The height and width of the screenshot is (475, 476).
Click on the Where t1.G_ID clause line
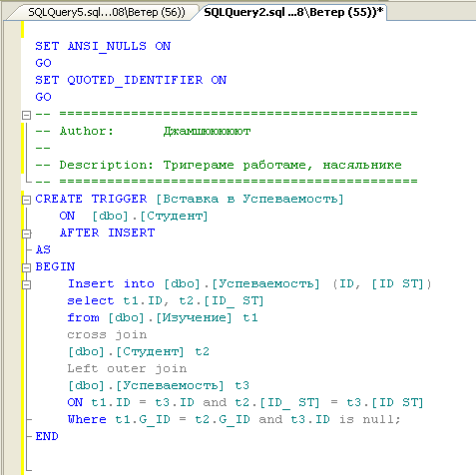(x=234, y=419)
